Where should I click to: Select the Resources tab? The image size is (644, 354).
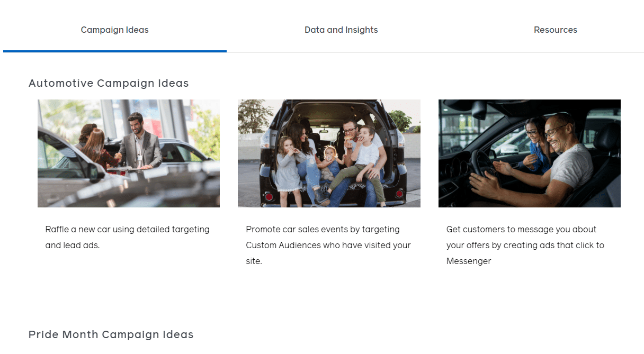tap(555, 30)
